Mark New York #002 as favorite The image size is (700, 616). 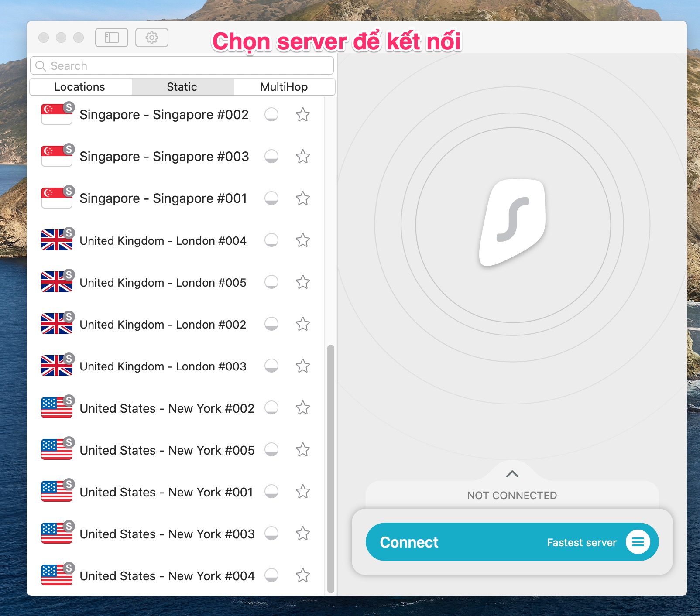(303, 408)
